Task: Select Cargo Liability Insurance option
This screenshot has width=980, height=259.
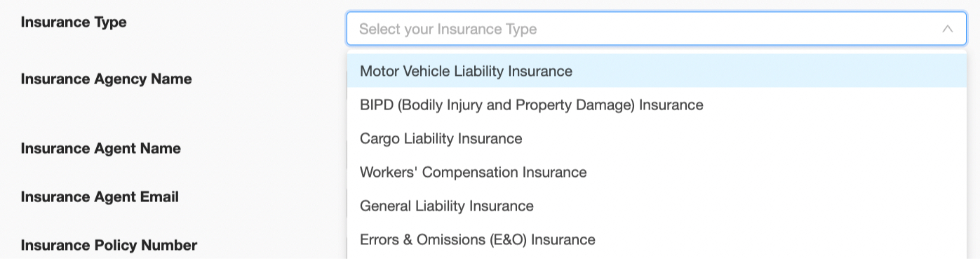Action: 657,138
